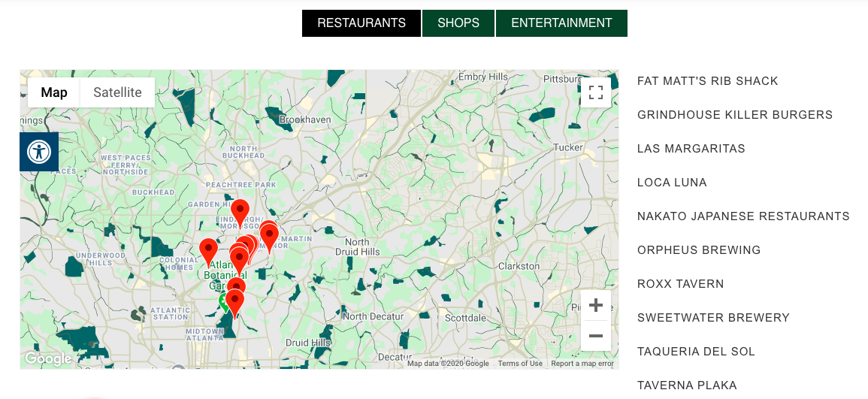Click Peachtree Park map label
Viewport: 868px width, 399px height.
(240, 184)
